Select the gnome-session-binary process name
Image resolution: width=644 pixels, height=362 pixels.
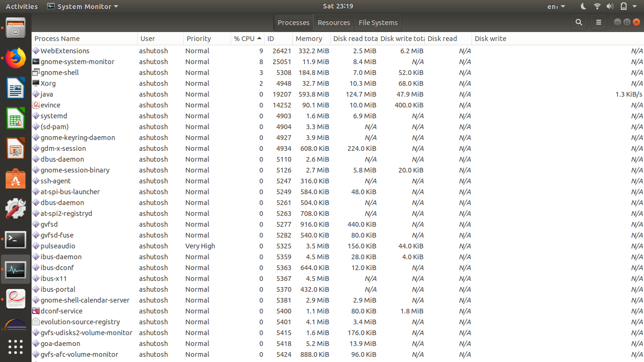pyautogui.click(x=75, y=170)
